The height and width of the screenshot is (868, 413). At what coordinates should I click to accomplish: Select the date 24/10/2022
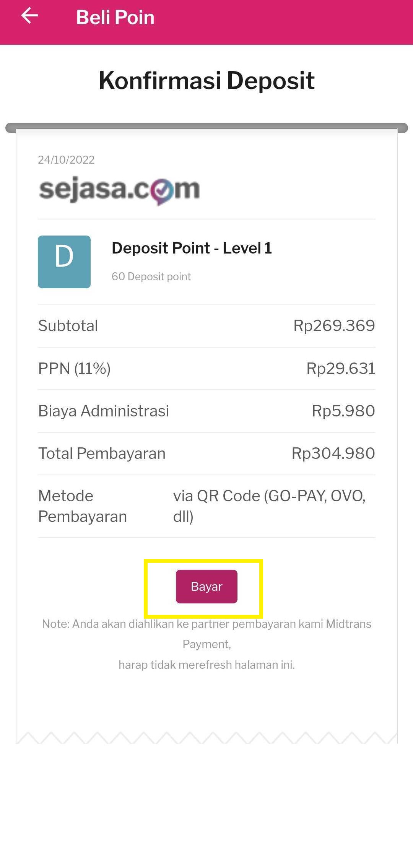(66, 159)
